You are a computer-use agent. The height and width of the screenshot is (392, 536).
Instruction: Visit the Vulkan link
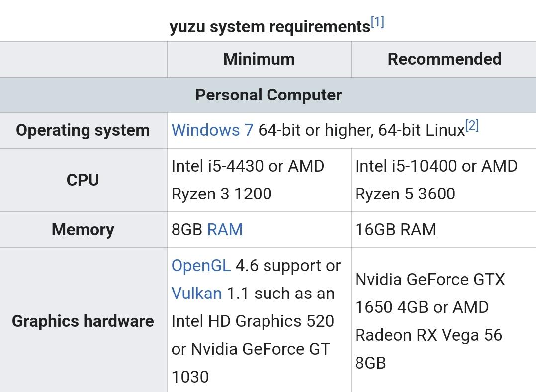click(196, 294)
